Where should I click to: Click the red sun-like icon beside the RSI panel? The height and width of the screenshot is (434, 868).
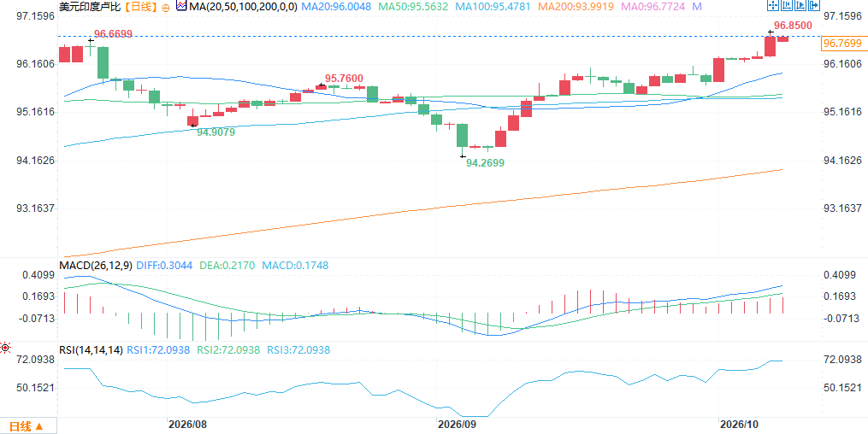pyautogui.click(x=5, y=348)
